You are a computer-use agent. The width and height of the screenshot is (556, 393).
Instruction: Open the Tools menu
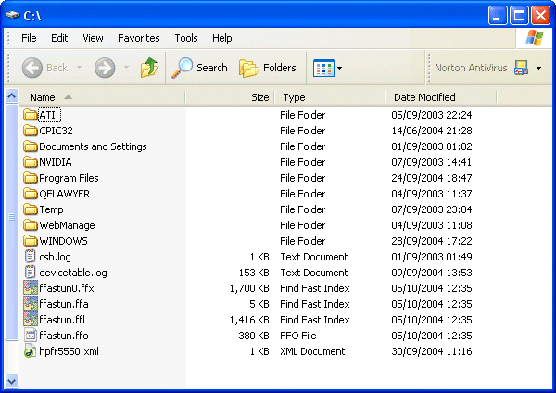click(x=186, y=38)
